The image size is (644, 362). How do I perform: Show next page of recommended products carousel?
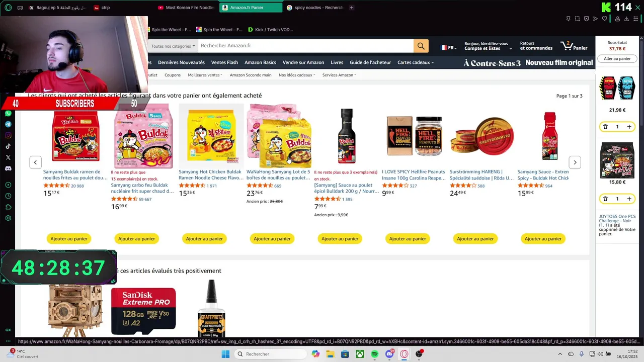(x=575, y=162)
